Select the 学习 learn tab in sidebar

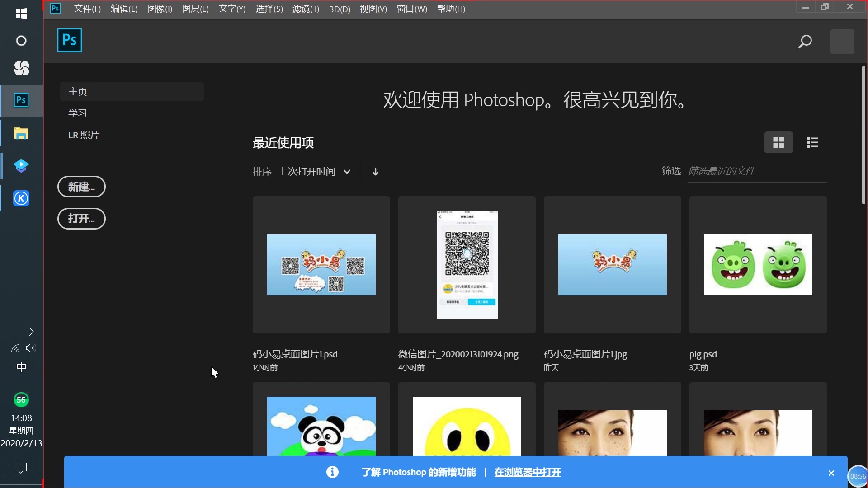[77, 113]
